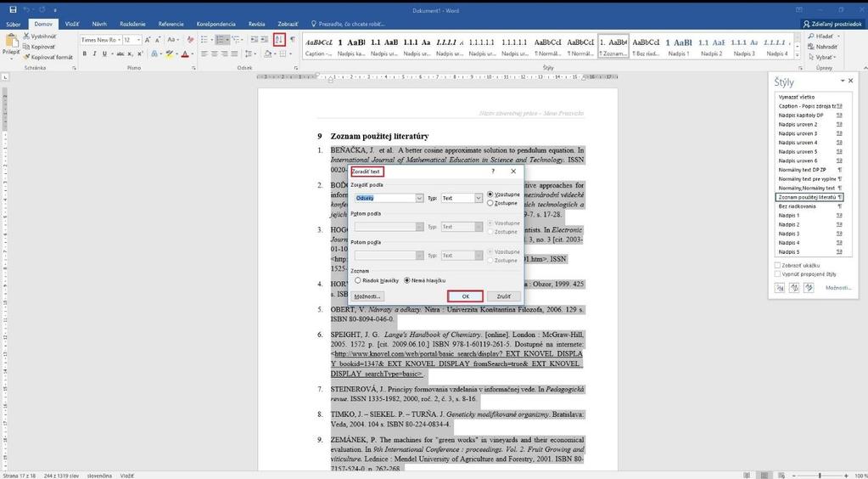Click the Bold formatting icon
This screenshot has width=868, height=479.
pyautogui.click(x=85, y=54)
